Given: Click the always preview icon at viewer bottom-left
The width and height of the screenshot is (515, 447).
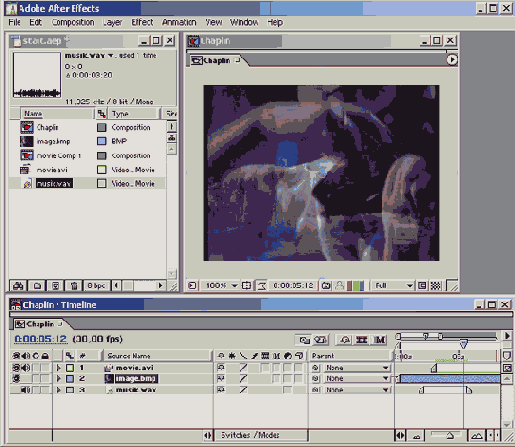Looking at the screenshot, I should (192, 286).
